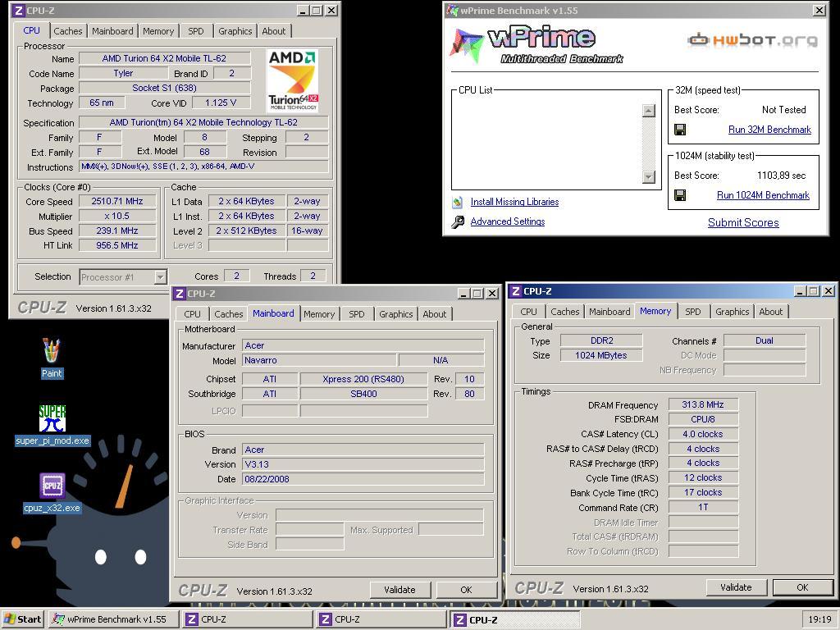
Task: Open About tab in Memory window
Action: [x=771, y=311]
